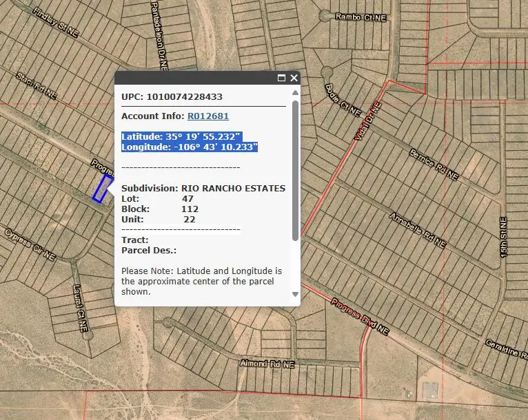Click the popup scroll down arrow
Image resolution: width=528 pixels, height=420 pixels.
point(295,294)
